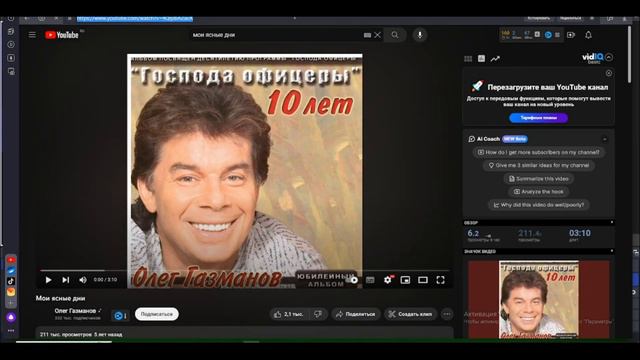640x360 pixels.
Task: Ask "How do I get more subscribers"
Action: tap(539, 152)
